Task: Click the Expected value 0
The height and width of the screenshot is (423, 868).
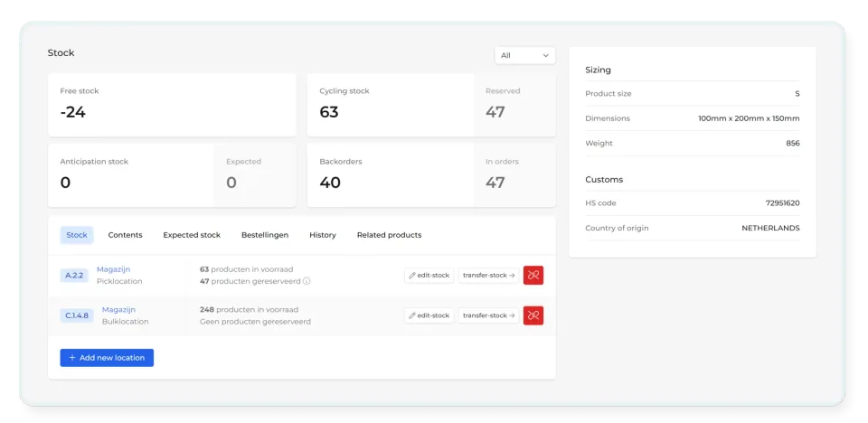Action: coord(231,183)
